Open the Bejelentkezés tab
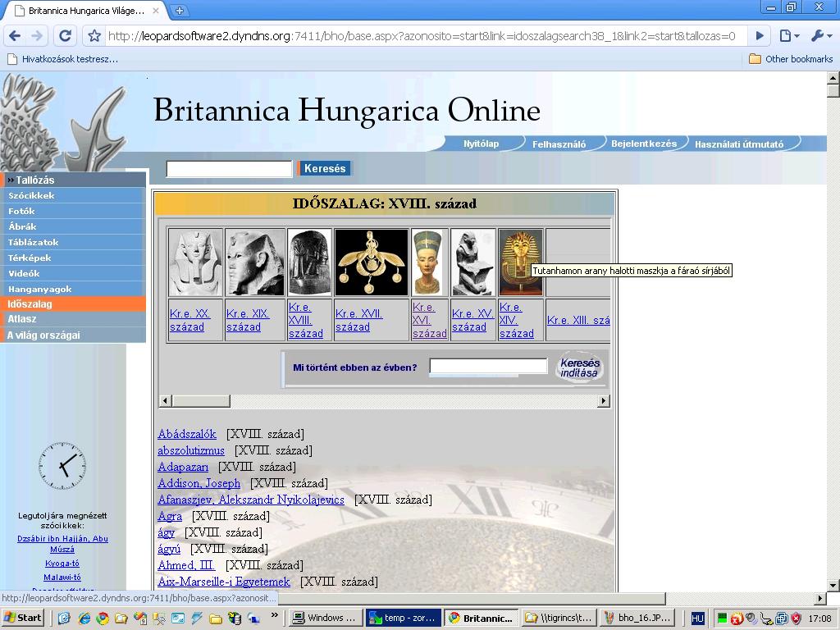The width and height of the screenshot is (840, 630). [644, 144]
